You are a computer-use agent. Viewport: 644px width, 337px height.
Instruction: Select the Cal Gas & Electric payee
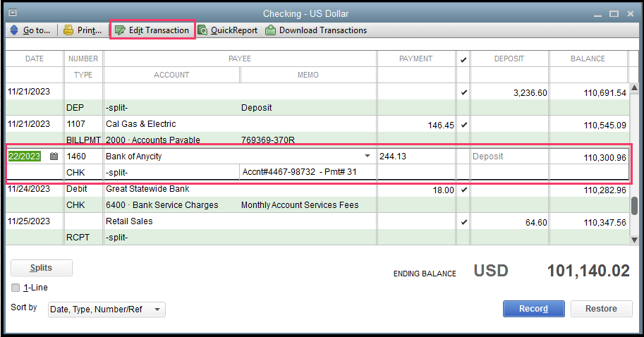tap(141, 124)
